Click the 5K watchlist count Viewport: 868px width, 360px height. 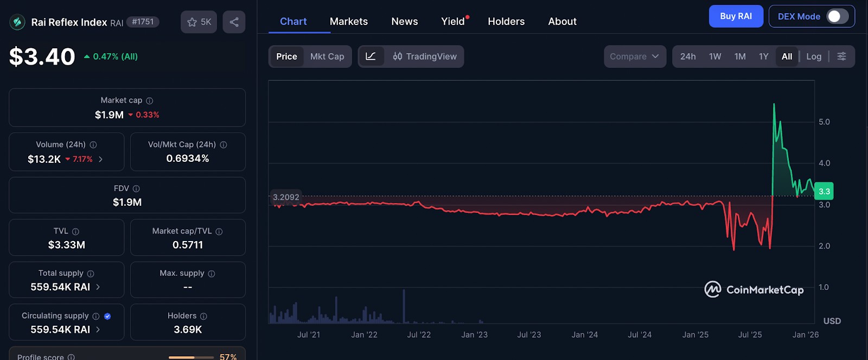206,22
